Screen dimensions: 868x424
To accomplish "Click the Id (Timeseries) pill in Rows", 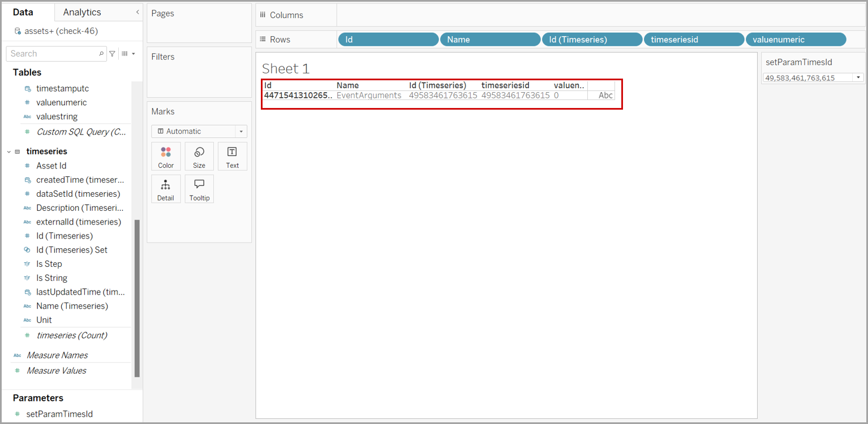I will click(592, 40).
